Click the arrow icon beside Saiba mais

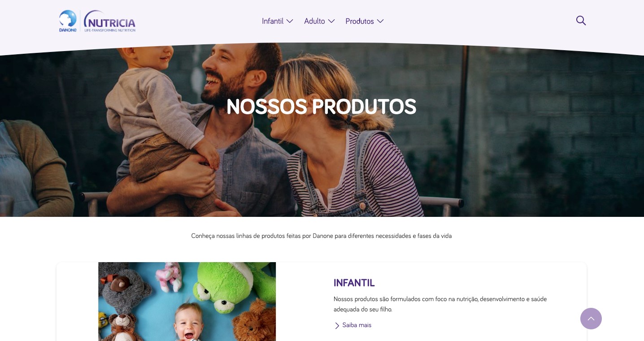[337, 326]
